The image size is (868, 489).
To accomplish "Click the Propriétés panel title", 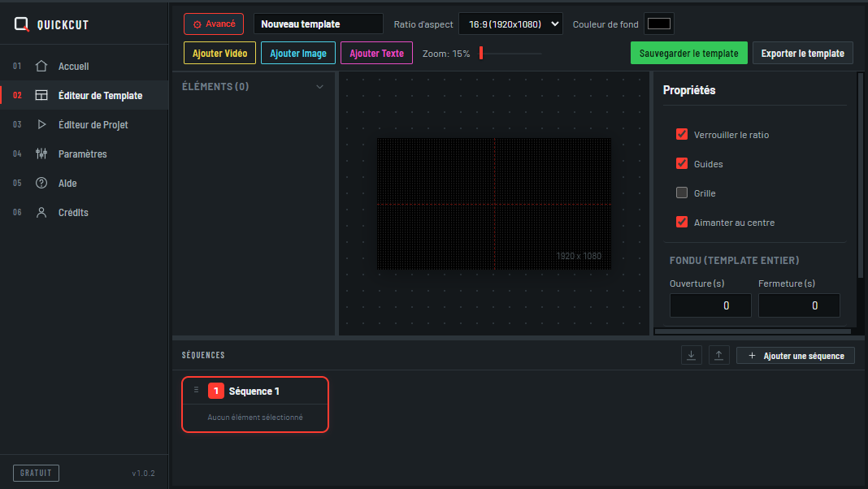I will 689,90.
